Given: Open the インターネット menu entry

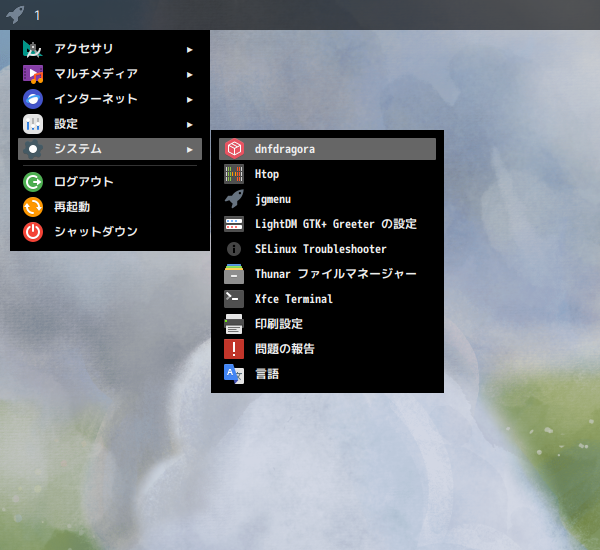Looking at the screenshot, I should pos(110,99).
